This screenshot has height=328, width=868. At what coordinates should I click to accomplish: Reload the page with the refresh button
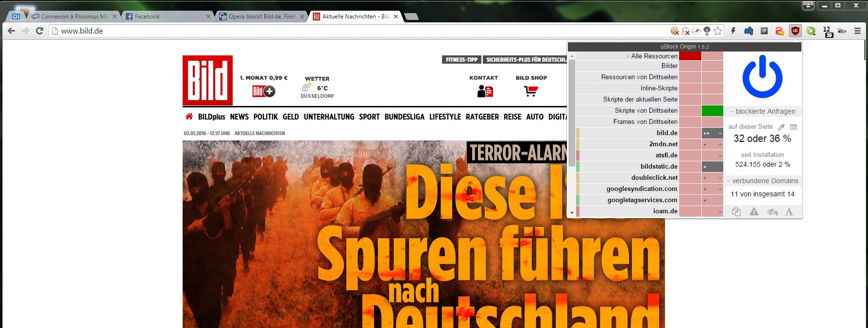[x=40, y=31]
